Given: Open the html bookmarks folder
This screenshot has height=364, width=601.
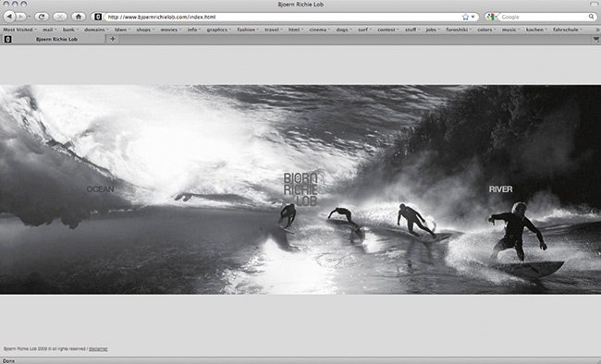Looking at the screenshot, I should [296, 30].
